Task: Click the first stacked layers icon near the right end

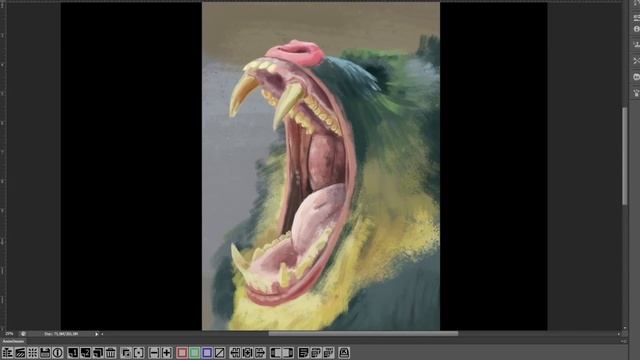Action: (x=316, y=353)
